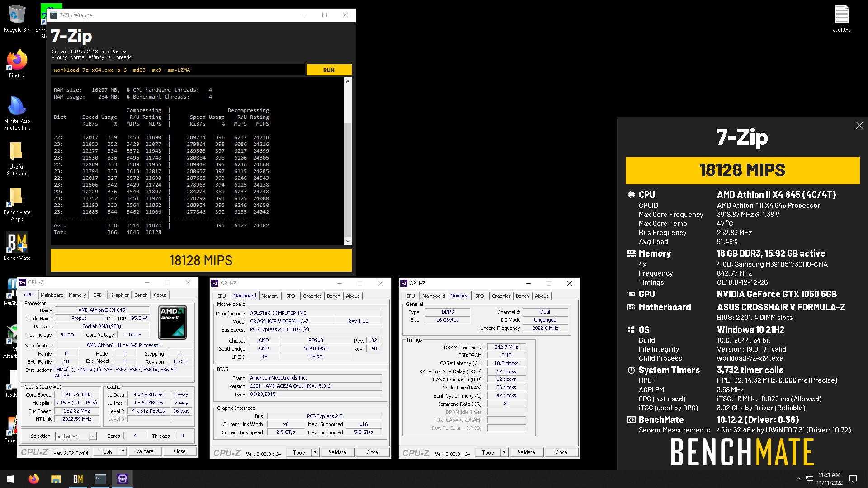Image resolution: width=868 pixels, height=488 pixels.
Task: Click Close button in right CPU-Z window
Action: 561,452
